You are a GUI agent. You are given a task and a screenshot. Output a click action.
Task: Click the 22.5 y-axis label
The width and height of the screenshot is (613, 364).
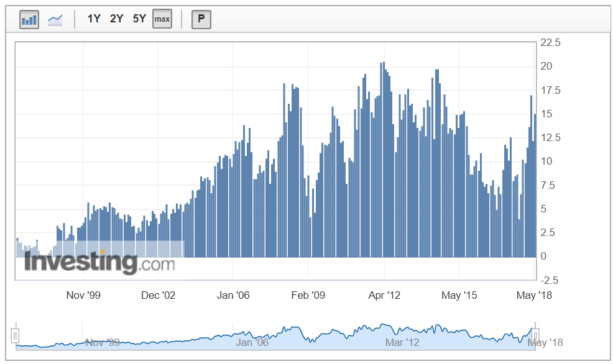[x=551, y=43]
